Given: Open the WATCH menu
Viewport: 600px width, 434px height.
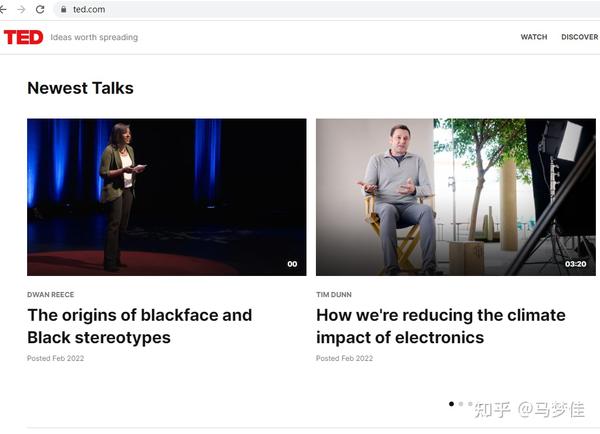Looking at the screenshot, I should 533,37.
